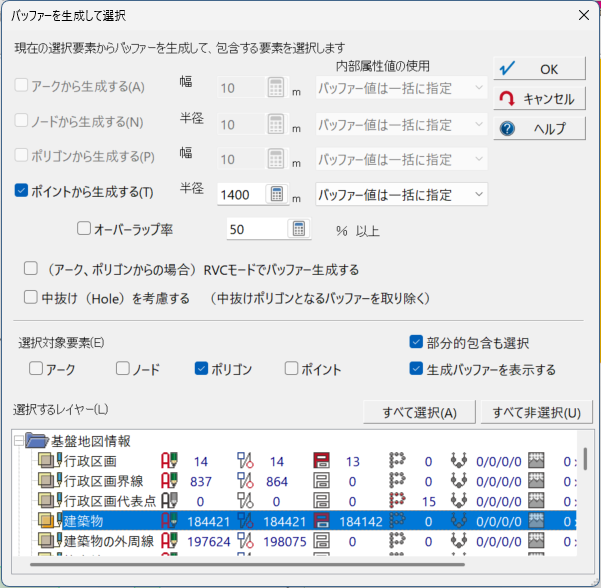Uncheck the ポリゴン target element checkbox

[201, 368]
